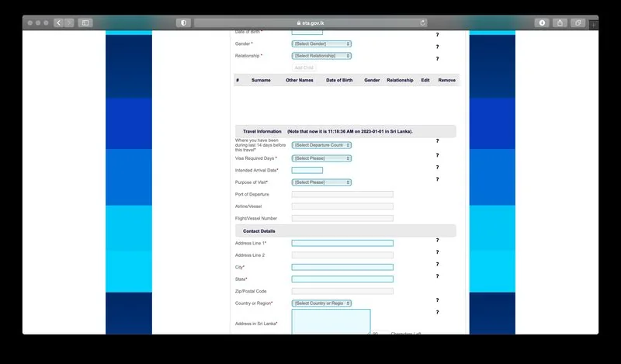Open the Select Relationship dropdown

(321, 56)
